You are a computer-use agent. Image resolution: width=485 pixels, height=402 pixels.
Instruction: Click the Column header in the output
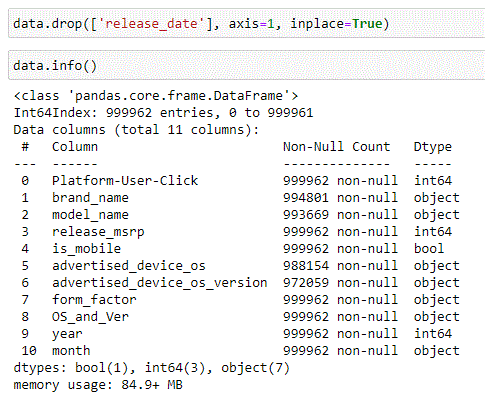pyautogui.click(x=75, y=147)
